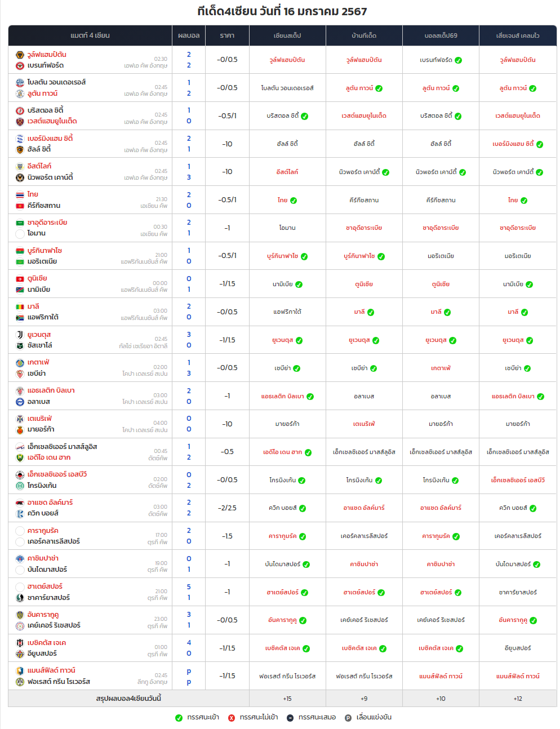Click the South Africa flag icon
This screenshot has height=729, width=560.
click(20, 317)
